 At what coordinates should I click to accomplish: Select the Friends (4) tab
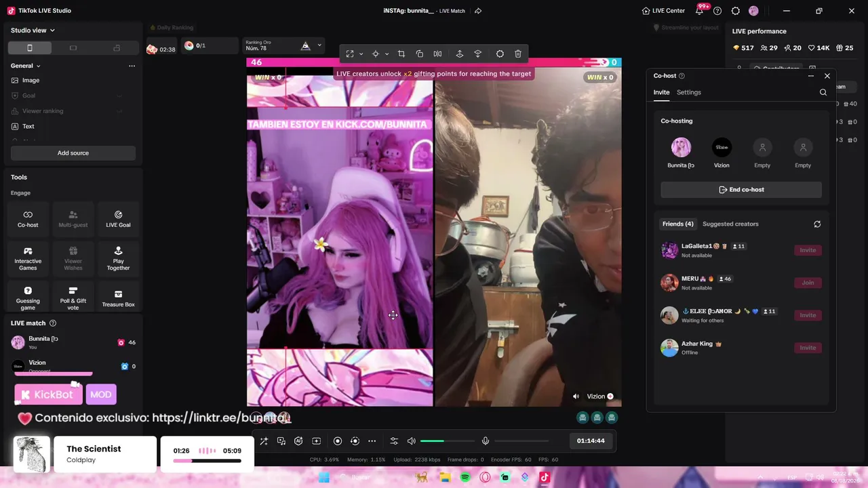(678, 224)
